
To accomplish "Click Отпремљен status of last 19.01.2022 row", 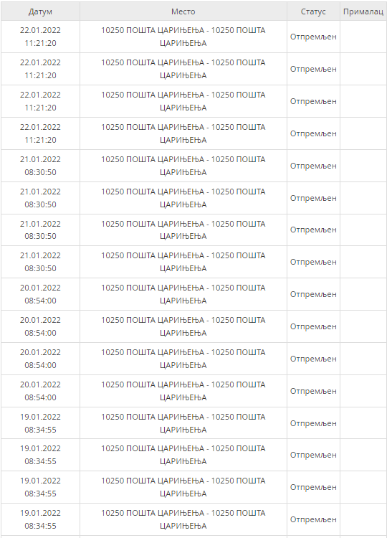I will tap(313, 519).
